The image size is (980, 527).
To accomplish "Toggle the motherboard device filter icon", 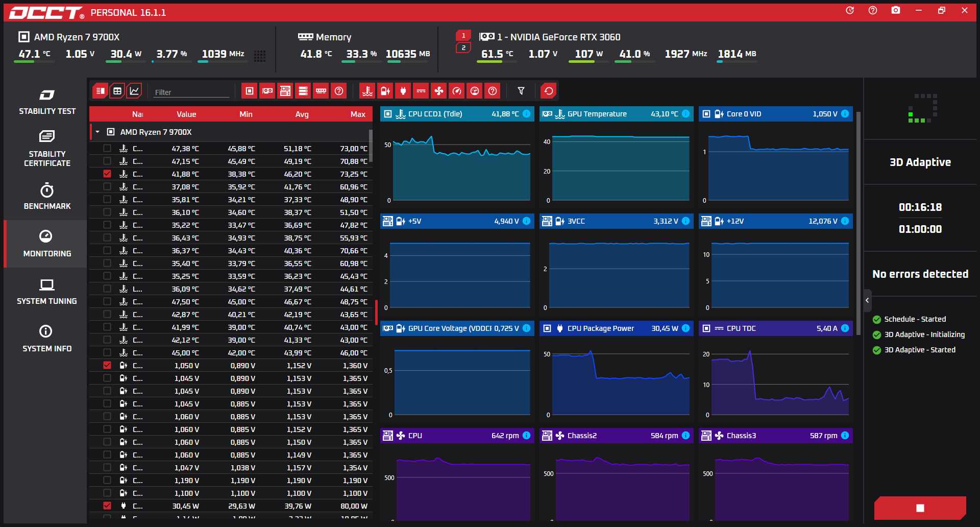I will pos(285,91).
